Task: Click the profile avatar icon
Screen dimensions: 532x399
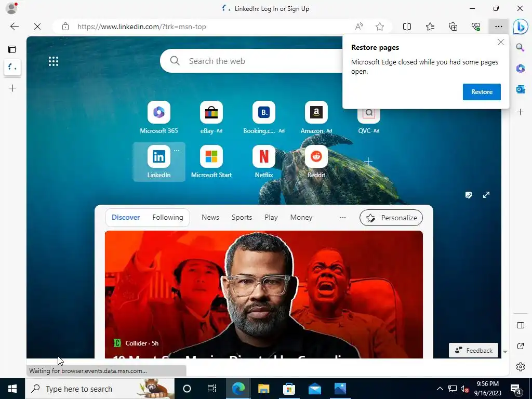Action: coord(11,8)
